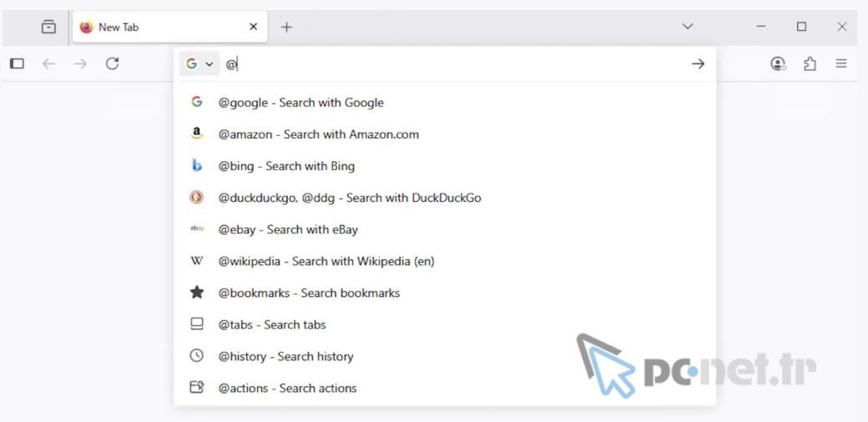868x422 pixels.
Task: Choose @ebay - Search with eBay
Action: [445, 229]
